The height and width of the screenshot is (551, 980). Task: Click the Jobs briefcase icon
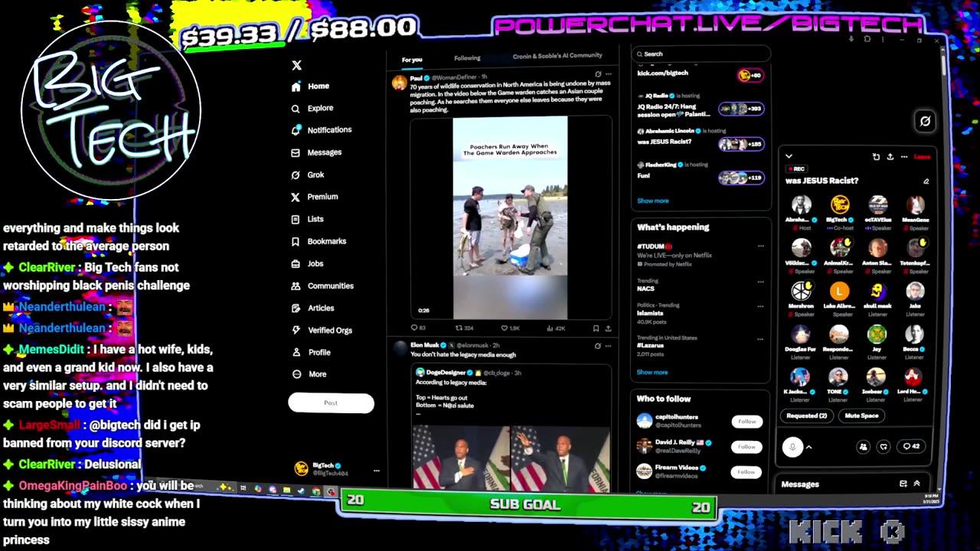296,263
